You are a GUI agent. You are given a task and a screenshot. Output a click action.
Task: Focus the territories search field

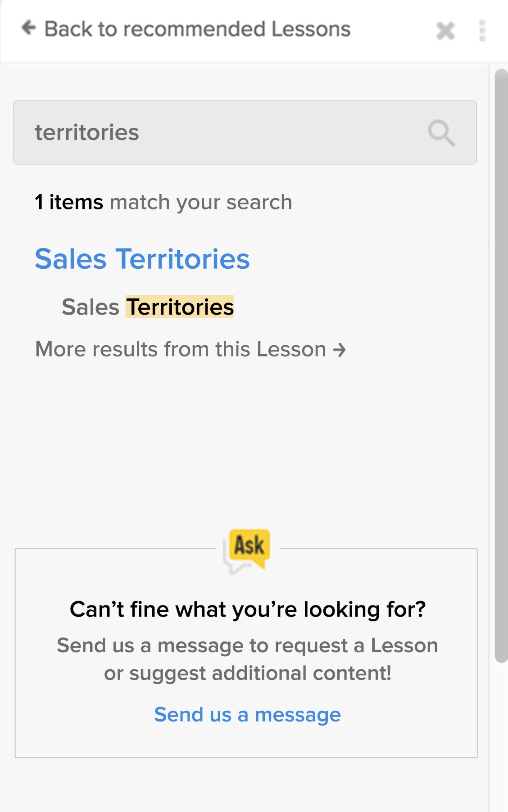pyautogui.click(x=245, y=132)
